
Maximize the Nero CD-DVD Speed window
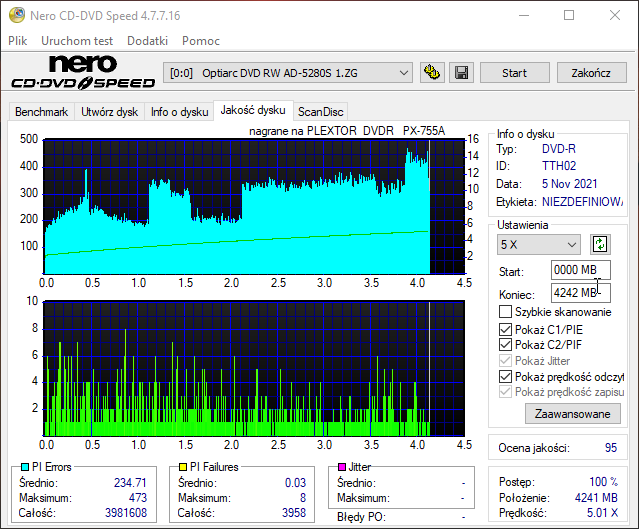pos(569,15)
